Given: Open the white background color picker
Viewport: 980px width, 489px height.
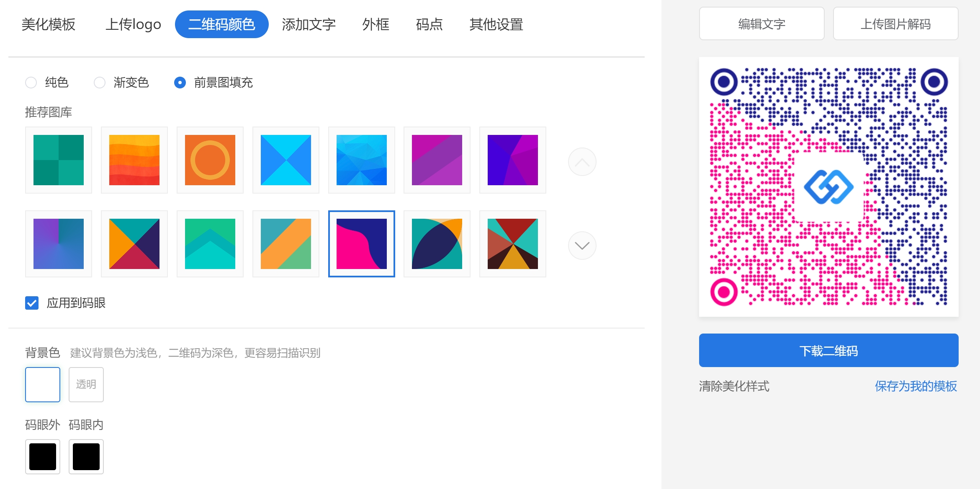Looking at the screenshot, I should pyautogui.click(x=43, y=385).
